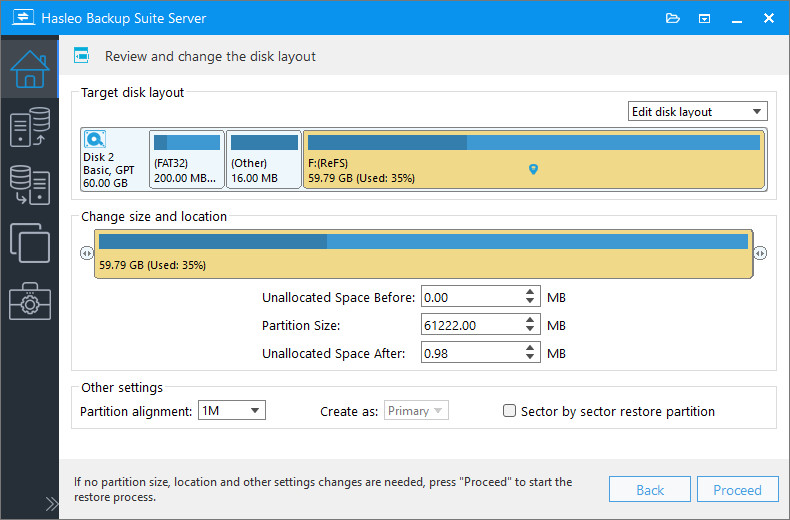Click the 59.79 GB partition size bar
Screen dimensions: 790x520
point(423,254)
